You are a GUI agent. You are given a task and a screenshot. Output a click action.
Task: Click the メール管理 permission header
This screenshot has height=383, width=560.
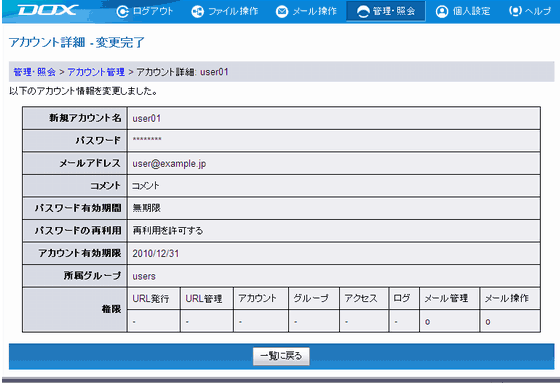[446, 298]
